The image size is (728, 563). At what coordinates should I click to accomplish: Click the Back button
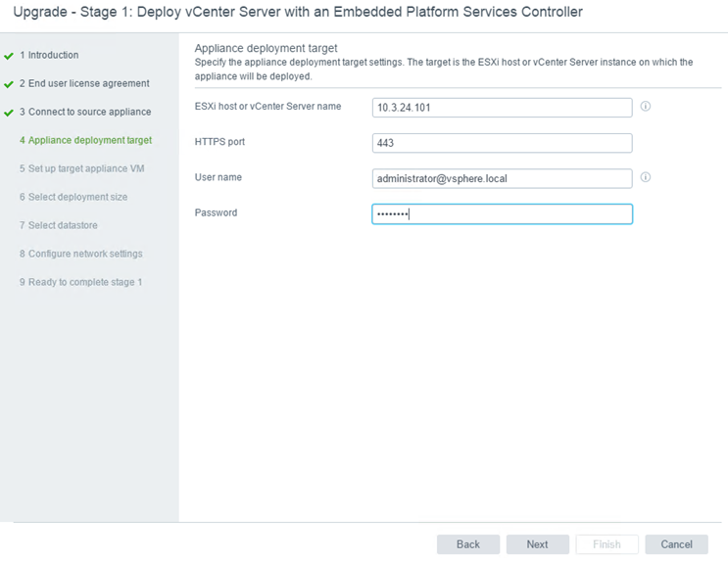pyautogui.click(x=468, y=544)
